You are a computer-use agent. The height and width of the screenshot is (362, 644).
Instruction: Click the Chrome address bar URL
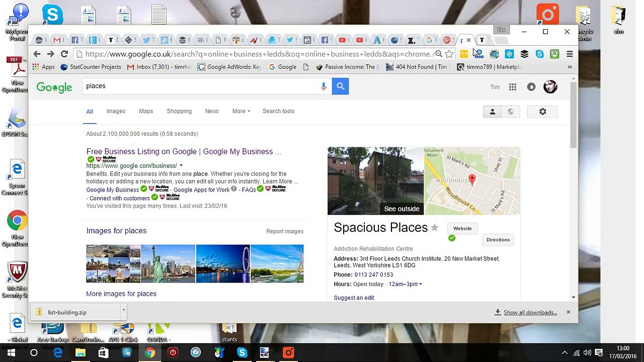(259, 54)
